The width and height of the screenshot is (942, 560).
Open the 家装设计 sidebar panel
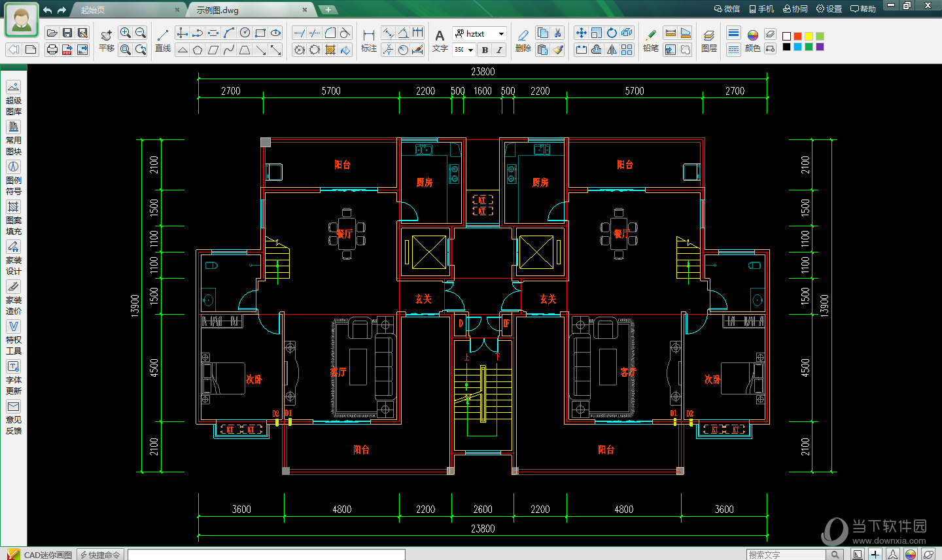pyautogui.click(x=13, y=258)
